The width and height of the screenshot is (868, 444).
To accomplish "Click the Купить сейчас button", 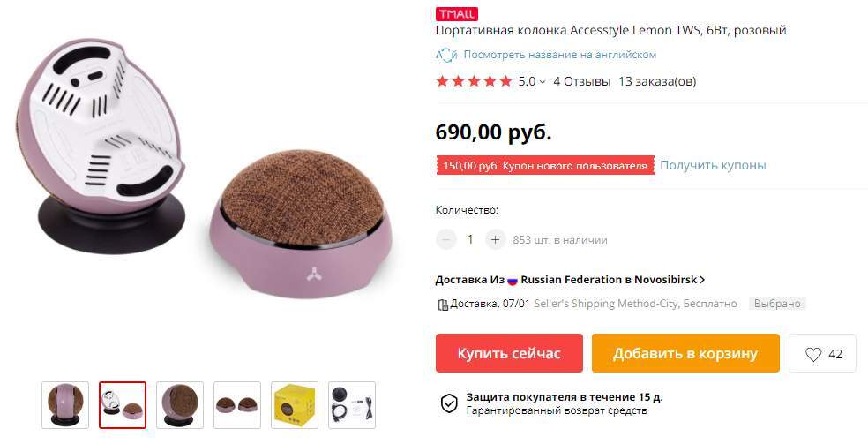I will click(x=509, y=353).
